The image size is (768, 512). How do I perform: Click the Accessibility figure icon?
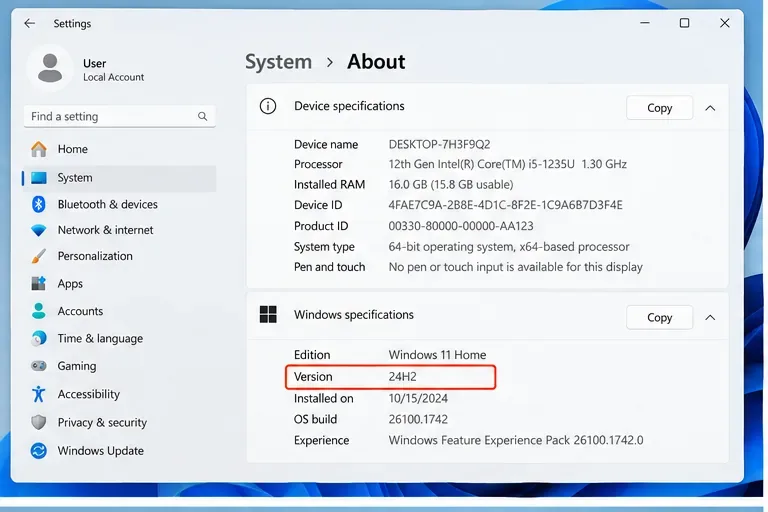tap(39, 394)
